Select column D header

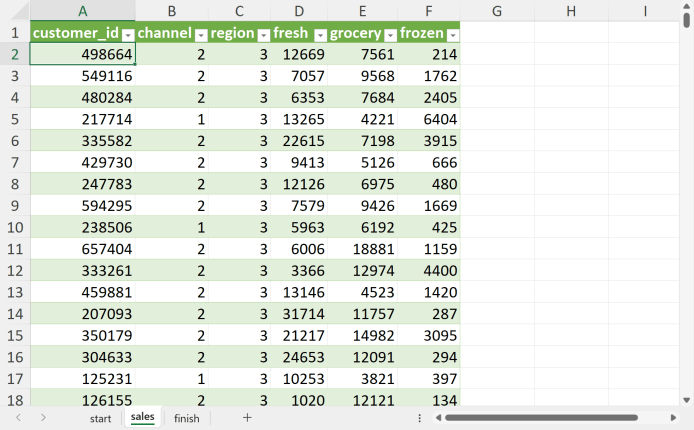(299, 11)
